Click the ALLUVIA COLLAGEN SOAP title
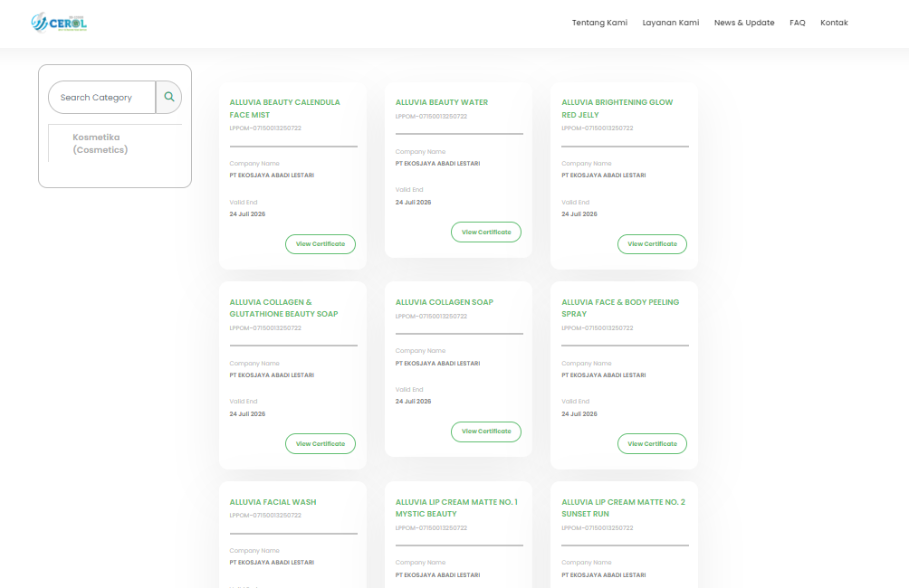The width and height of the screenshot is (909, 588). coord(444,302)
